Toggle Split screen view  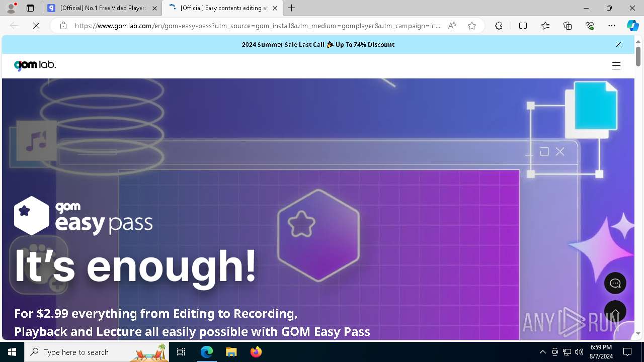pyautogui.click(x=523, y=26)
